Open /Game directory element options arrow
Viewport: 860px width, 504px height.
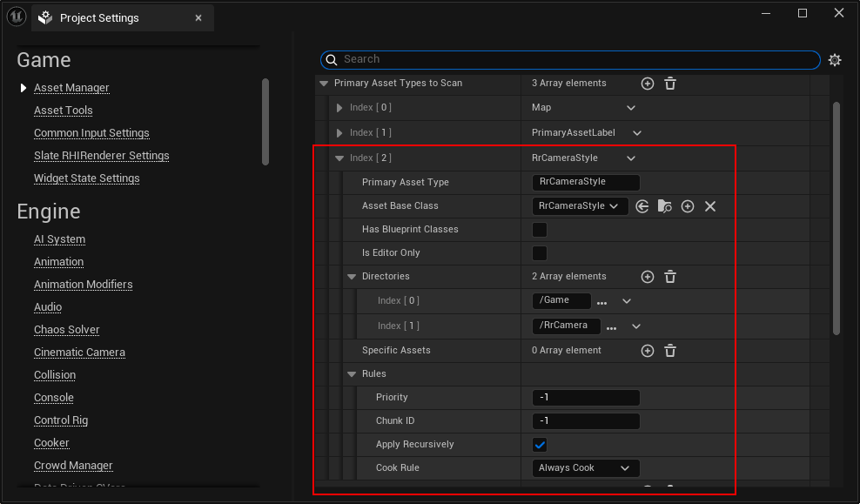point(627,301)
